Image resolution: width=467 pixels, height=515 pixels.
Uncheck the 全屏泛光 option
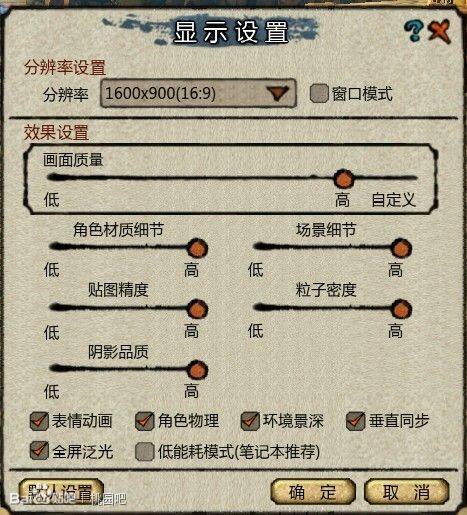coord(39,451)
